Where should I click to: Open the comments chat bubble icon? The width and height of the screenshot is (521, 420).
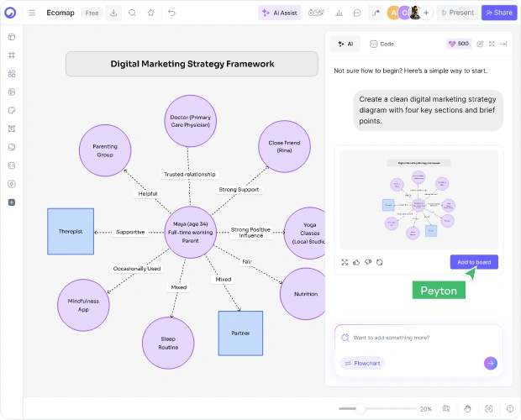357,13
